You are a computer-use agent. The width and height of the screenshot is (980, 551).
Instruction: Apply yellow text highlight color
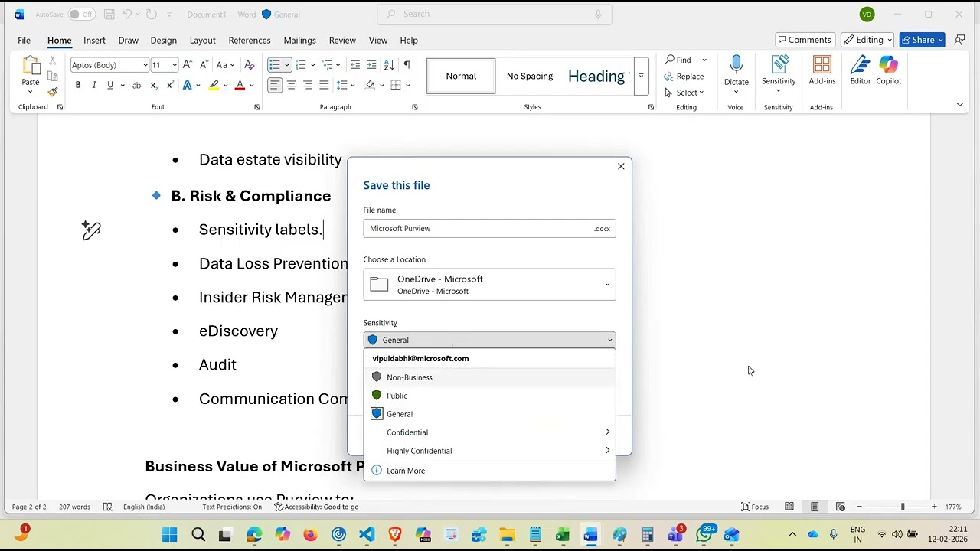(214, 85)
